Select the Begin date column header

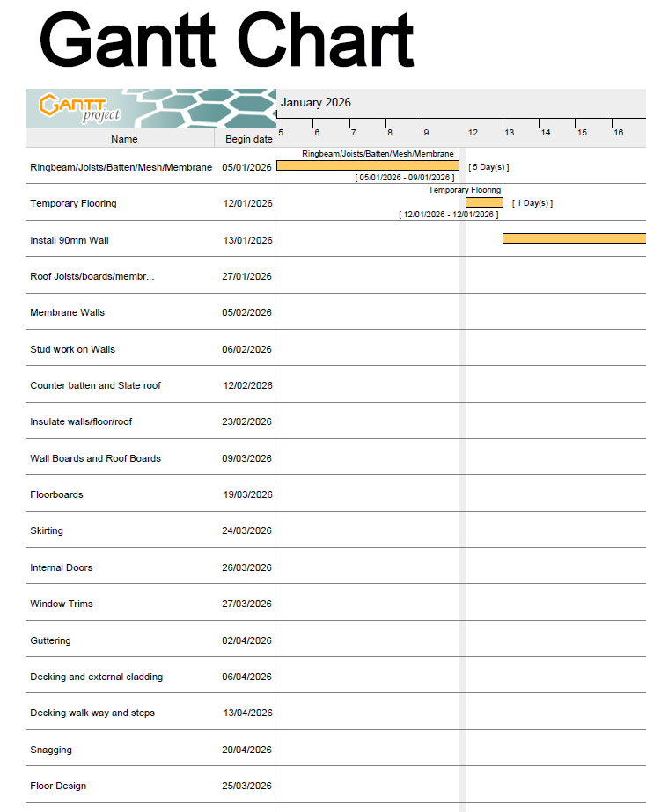point(248,139)
